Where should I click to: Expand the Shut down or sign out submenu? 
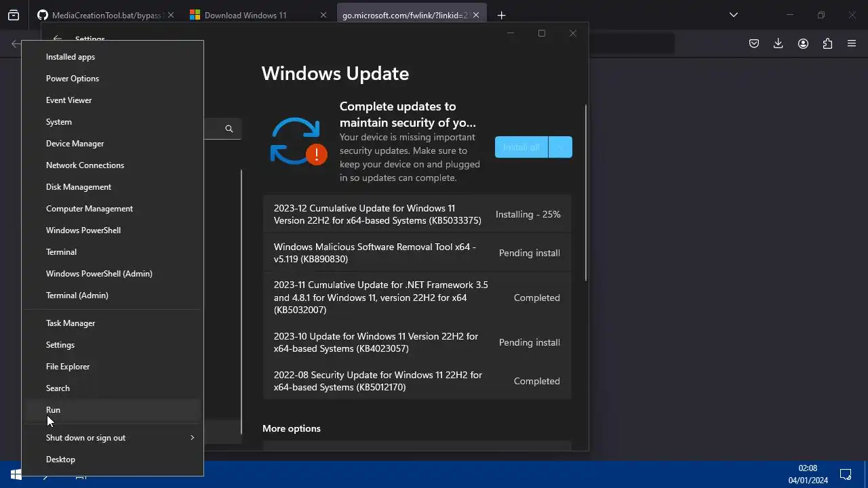click(x=113, y=438)
